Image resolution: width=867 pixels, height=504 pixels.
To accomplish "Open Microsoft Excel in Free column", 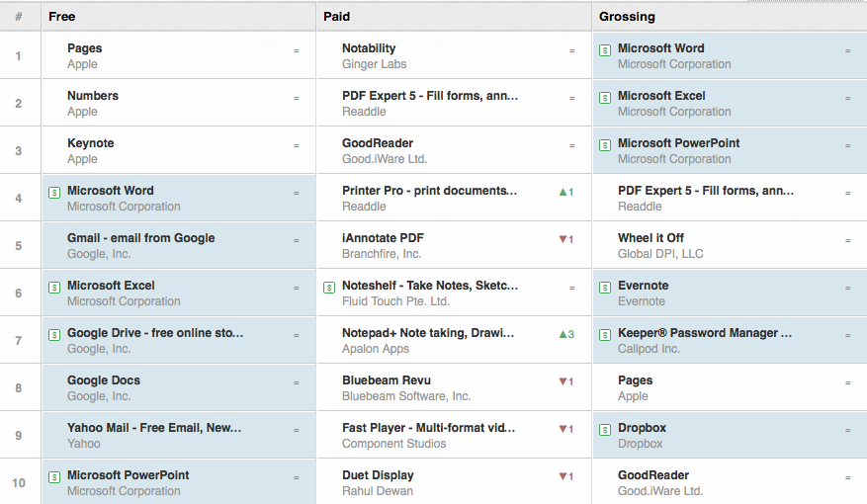I will [x=111, y=286].
